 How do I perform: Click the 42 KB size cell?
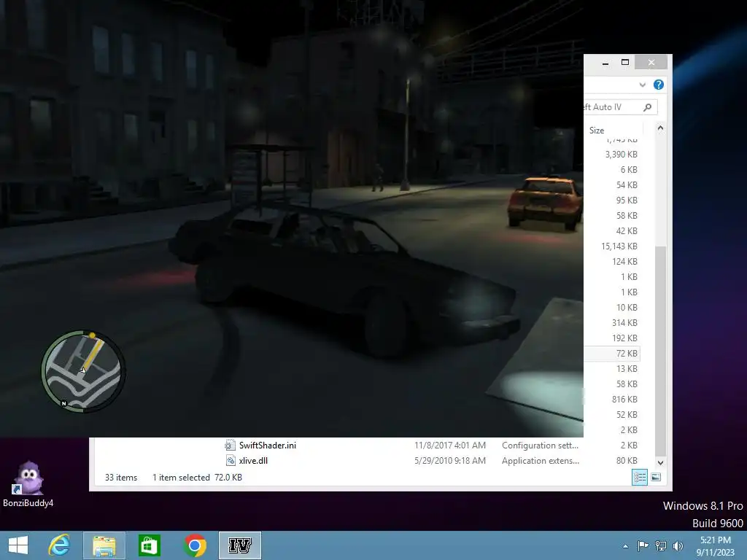pos(627,231)
